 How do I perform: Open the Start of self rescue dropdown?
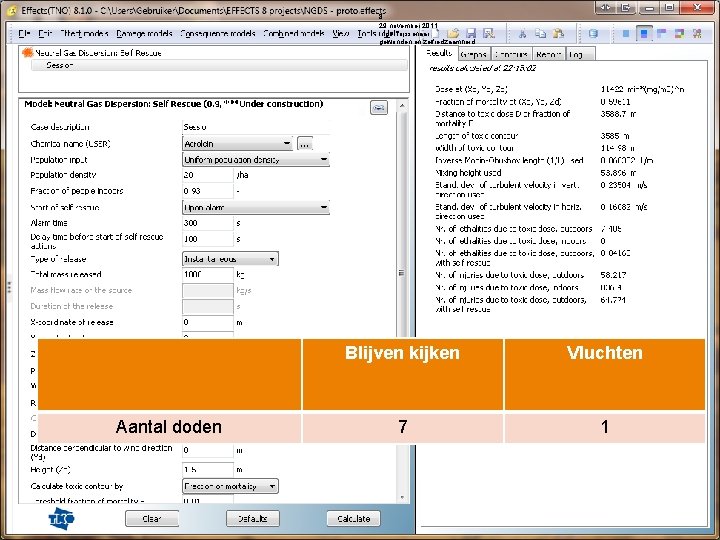click(x=256, y=208)
